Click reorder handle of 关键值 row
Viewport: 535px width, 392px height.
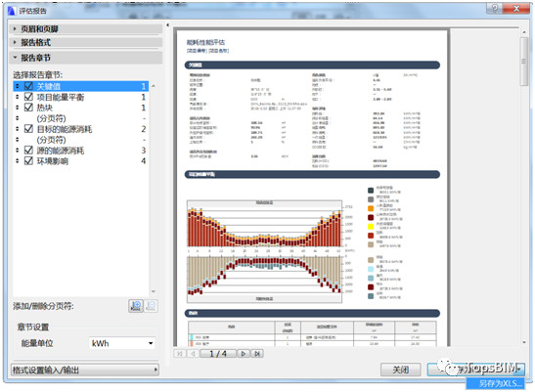pyautogui.click(x=18, y=86)
